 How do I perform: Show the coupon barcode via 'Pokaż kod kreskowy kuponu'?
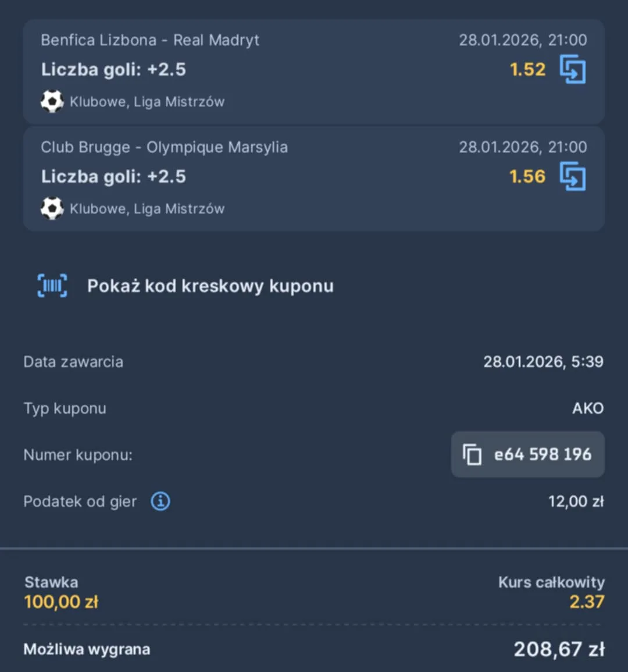point(210,286)
